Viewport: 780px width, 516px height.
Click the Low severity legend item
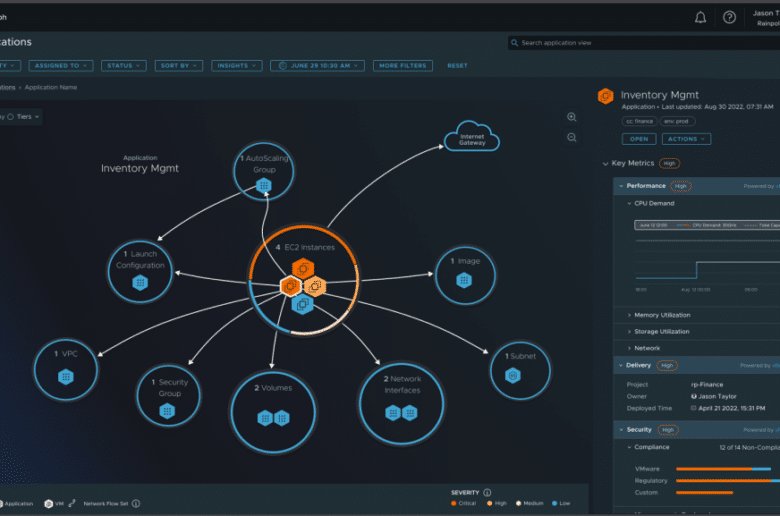click(561, 504)
